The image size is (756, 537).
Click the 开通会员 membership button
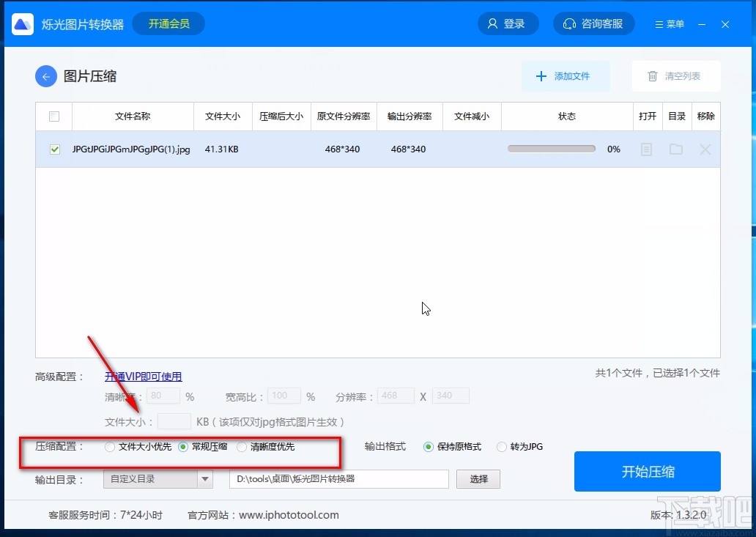(x=168, y=23)
